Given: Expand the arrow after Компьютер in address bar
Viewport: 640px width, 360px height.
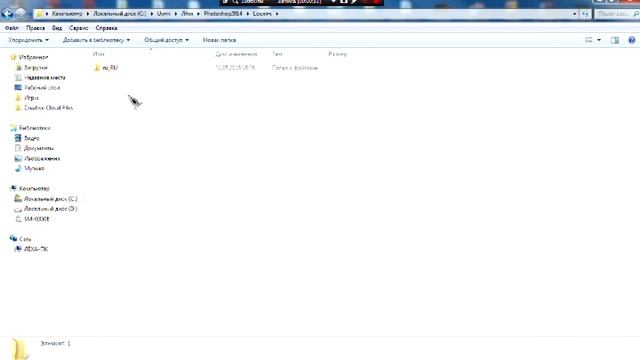Looking at the screenshot, I should click(x=88, y=13).
